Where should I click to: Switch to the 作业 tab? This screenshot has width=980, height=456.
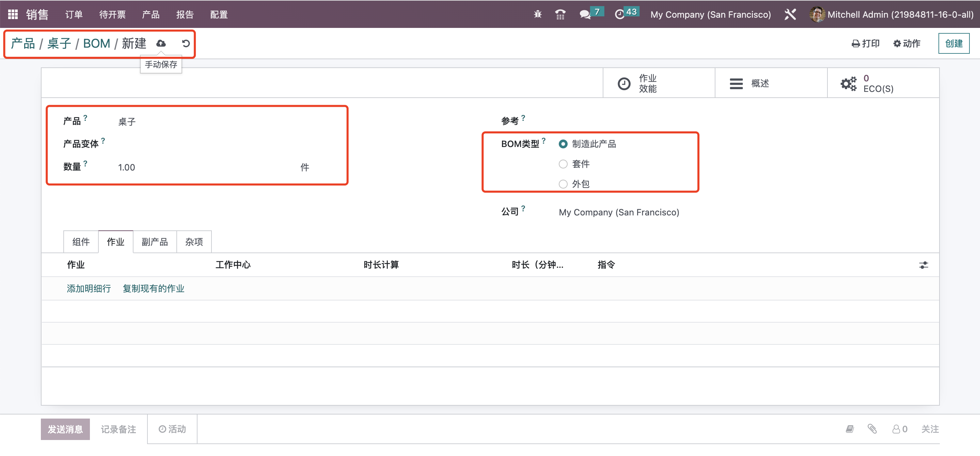[x=116, y=242]
